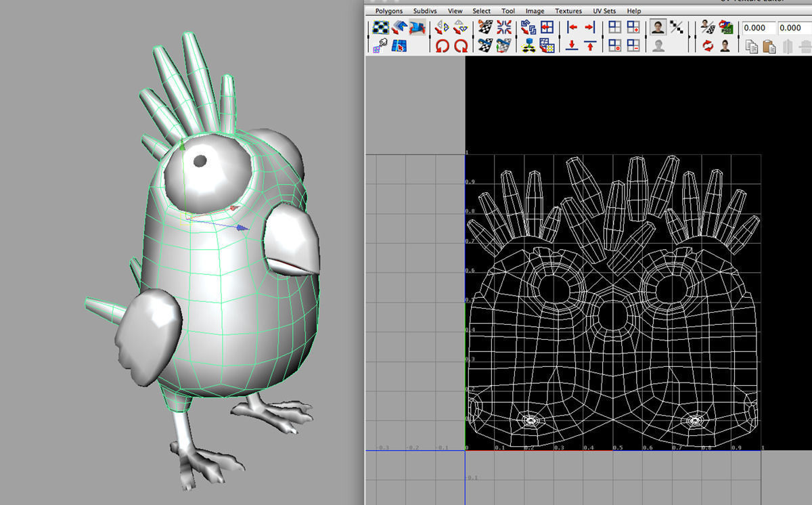Toggle filtered image pixelated checker icon
This screenshot has height=505, width=812.
pos(676,28)
